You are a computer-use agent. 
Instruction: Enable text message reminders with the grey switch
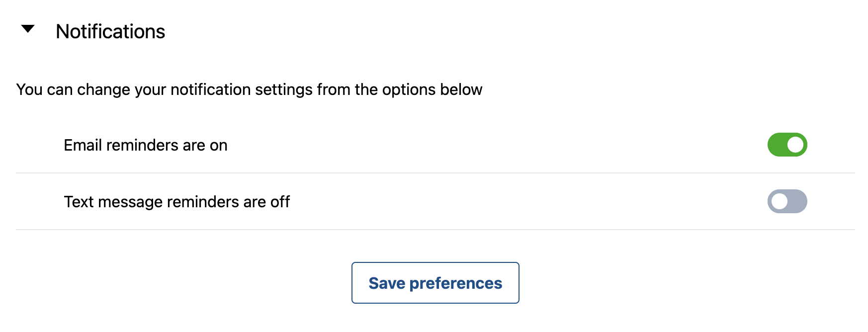coord(787,201)
